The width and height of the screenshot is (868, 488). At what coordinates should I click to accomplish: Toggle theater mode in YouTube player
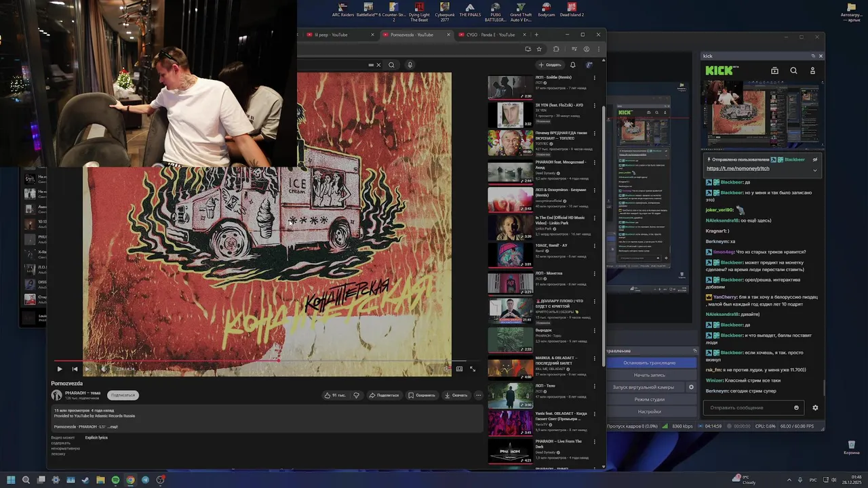(x=459, y=369)
